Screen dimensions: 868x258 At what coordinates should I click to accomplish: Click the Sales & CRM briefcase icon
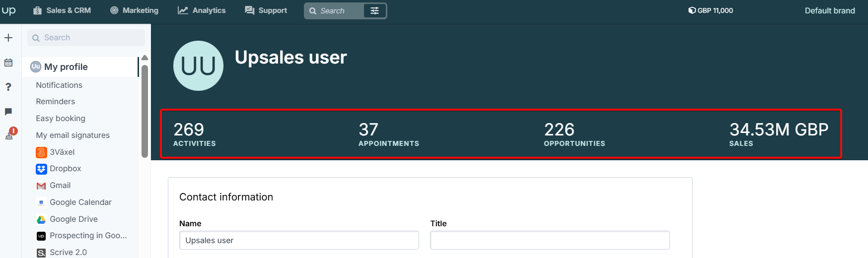click(37, 10)
